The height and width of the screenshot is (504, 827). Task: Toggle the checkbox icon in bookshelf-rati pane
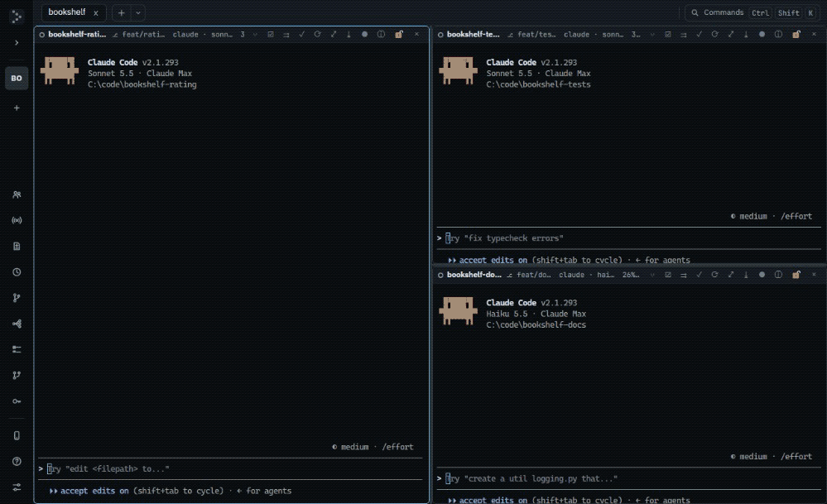pos(271,34)
